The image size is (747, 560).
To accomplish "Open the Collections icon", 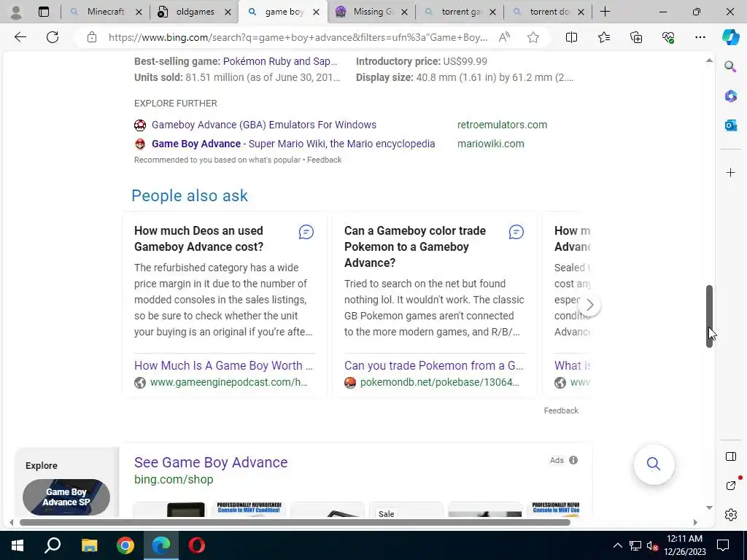I will (636, 37).
